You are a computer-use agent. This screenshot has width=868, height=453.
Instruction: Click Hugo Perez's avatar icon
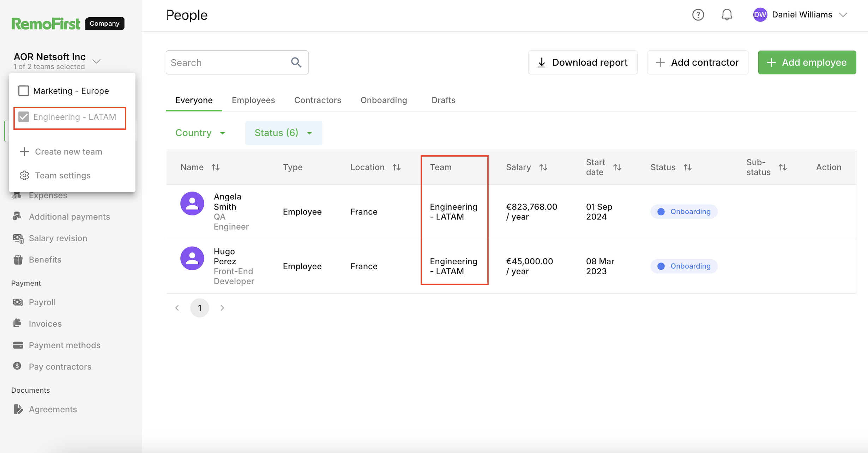tap(192, 258)
